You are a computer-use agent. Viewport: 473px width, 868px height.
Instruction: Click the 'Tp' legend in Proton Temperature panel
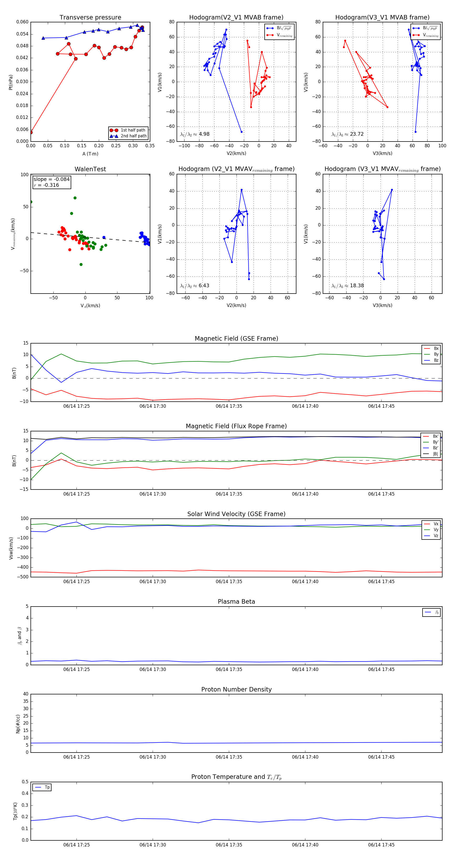pos(42,788)
